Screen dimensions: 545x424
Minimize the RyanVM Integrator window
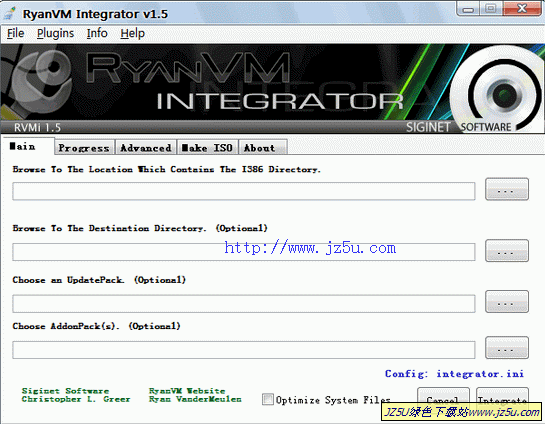click(468, 8)
